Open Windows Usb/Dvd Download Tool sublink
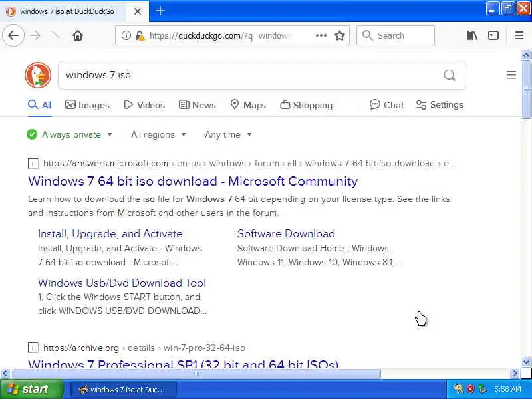 point(122,283)
